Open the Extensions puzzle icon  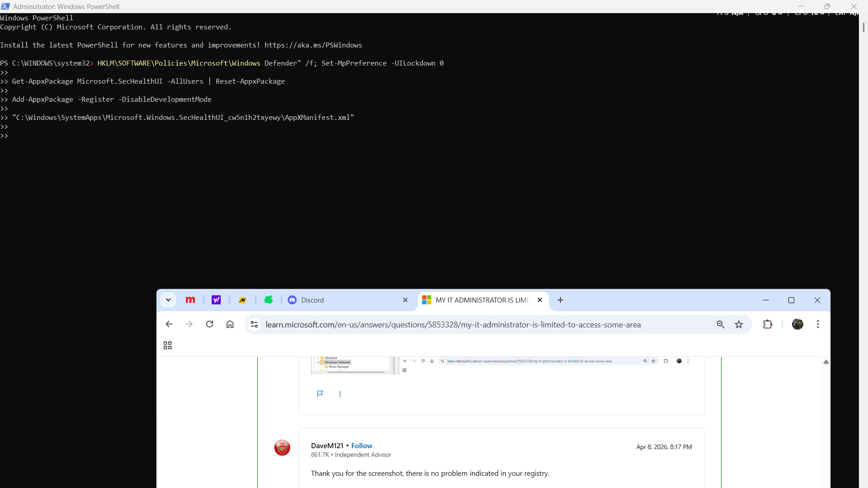pos(768,324)
